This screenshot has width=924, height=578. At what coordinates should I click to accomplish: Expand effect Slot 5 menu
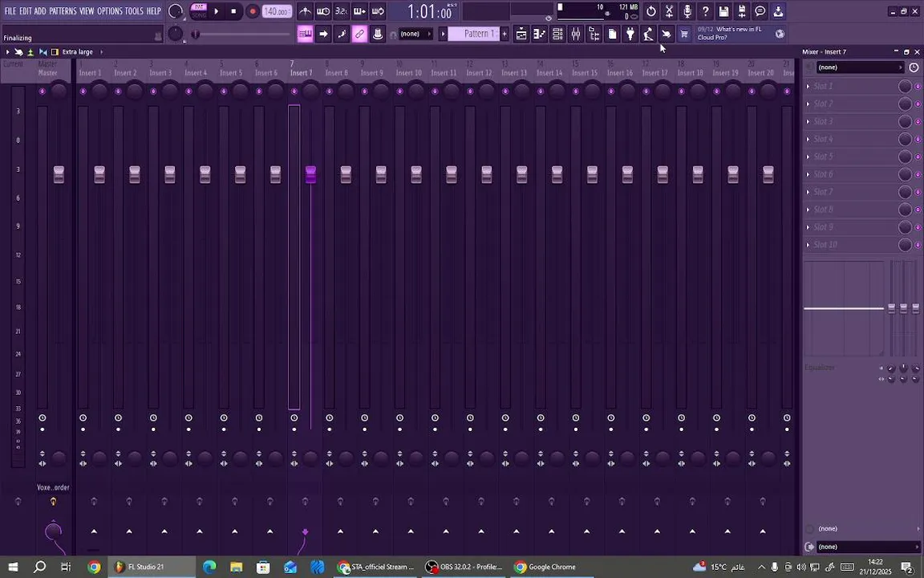click(808, 157)
